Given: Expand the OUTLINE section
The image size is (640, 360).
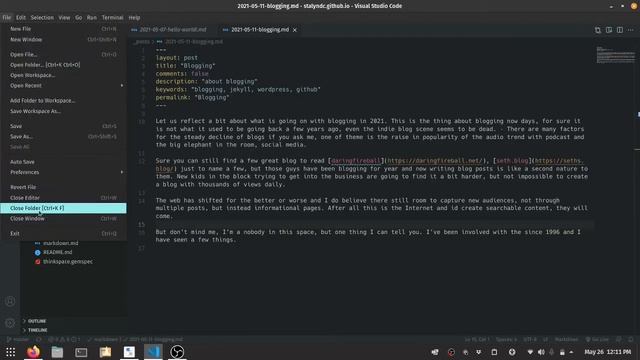Looking at the screenshot, I should [x=37, y=321].
